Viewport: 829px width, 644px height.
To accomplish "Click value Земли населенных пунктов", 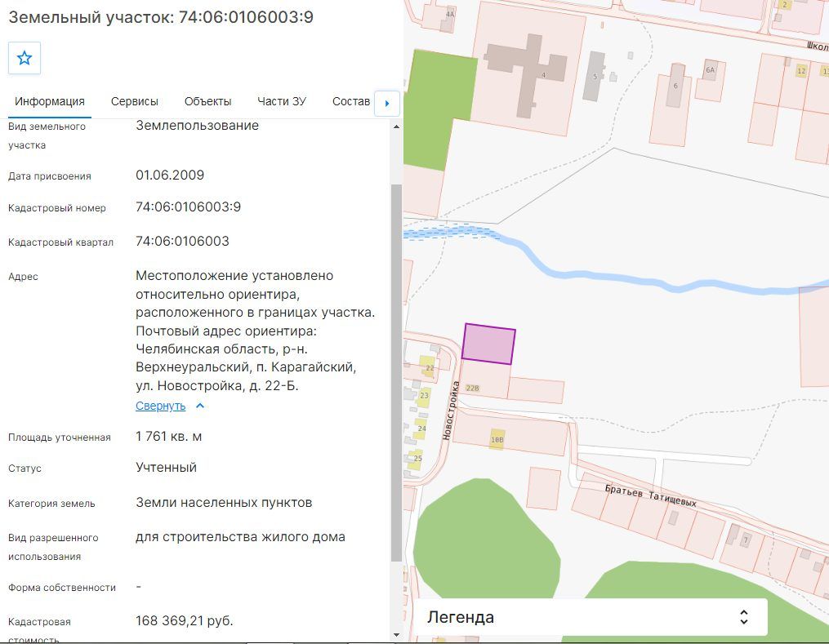I will 224,503.
